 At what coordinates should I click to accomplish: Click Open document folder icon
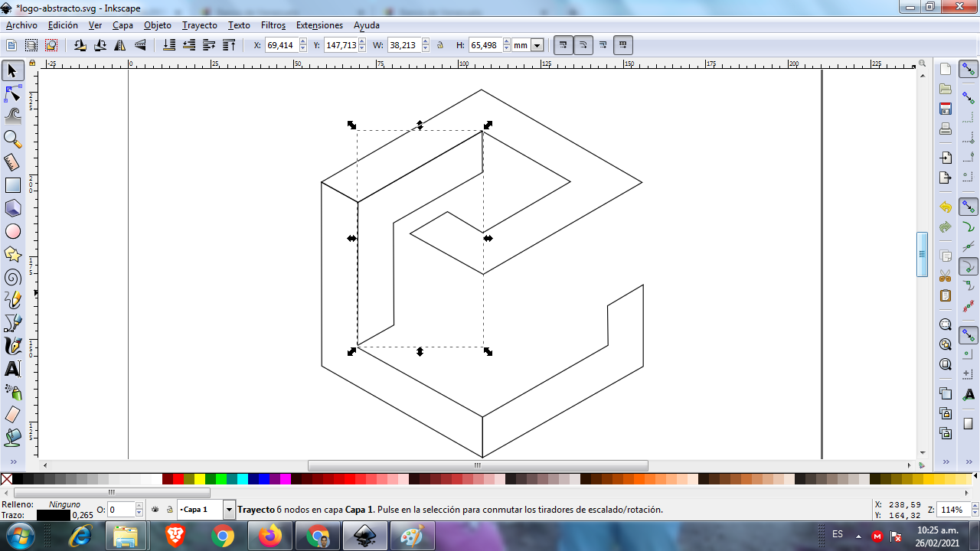pos(946,89)
